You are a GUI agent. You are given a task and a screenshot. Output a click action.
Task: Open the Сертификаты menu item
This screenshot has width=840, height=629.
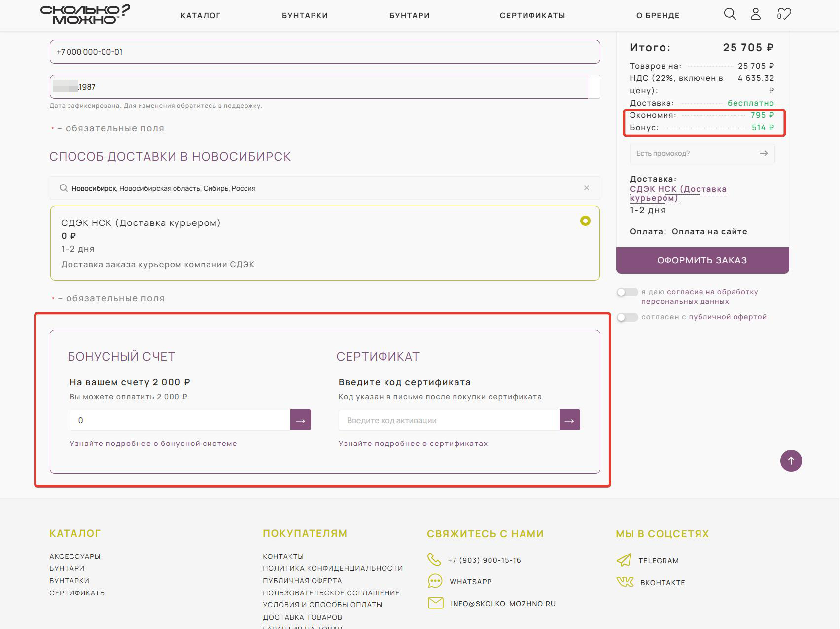[532, 15]
